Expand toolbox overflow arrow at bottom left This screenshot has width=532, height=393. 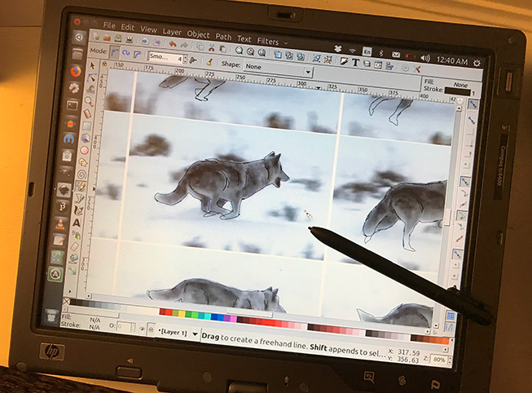pos(70,291)
